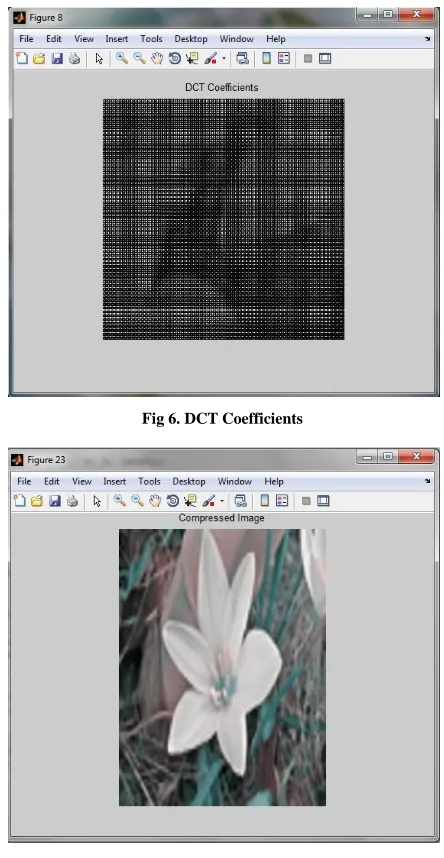Select the Pan hand tool in Figure 23
The width and height of the screenshot is (444, 858).
(155, 501)
